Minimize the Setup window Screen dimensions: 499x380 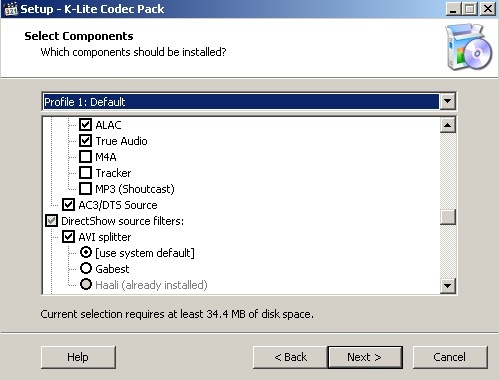[453, 9]
